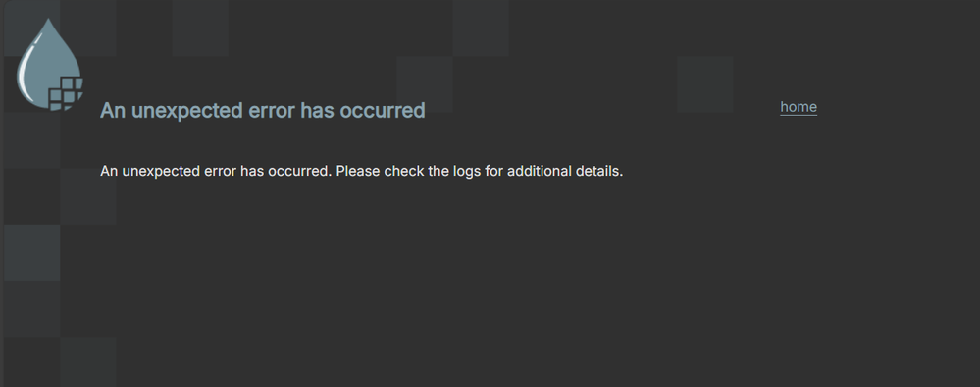Click the pointed tip of the droplet logo
Viewport: 980px width, 387px height.
tap(49, 23)
